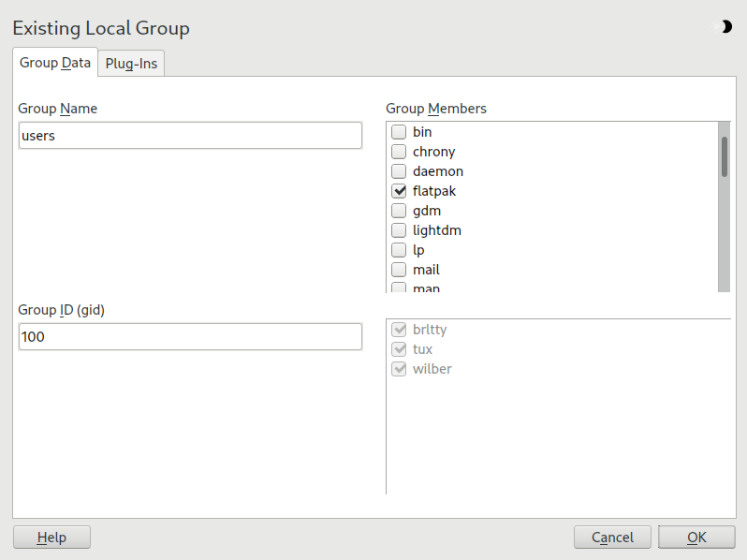Viewport: 747px width, 560px height.
Task: Click the greyed brltty checkbox
Action: click(399, 330)
